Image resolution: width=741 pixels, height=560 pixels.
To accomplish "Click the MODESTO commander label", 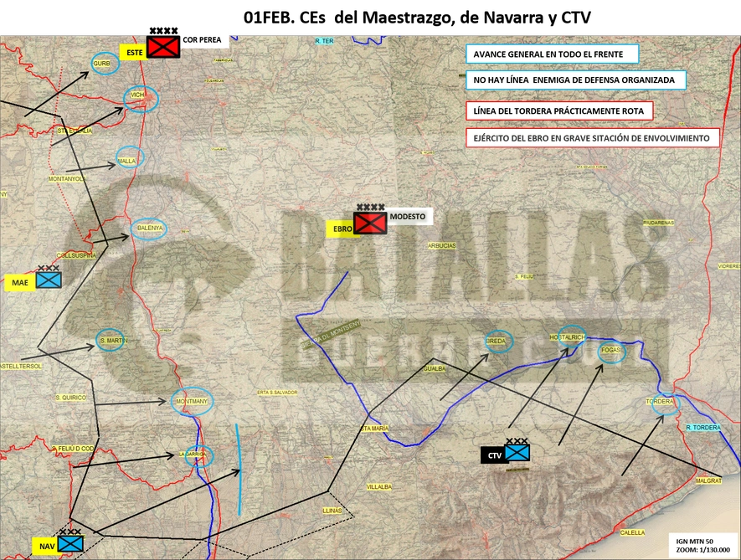I will tap(408, 217).
